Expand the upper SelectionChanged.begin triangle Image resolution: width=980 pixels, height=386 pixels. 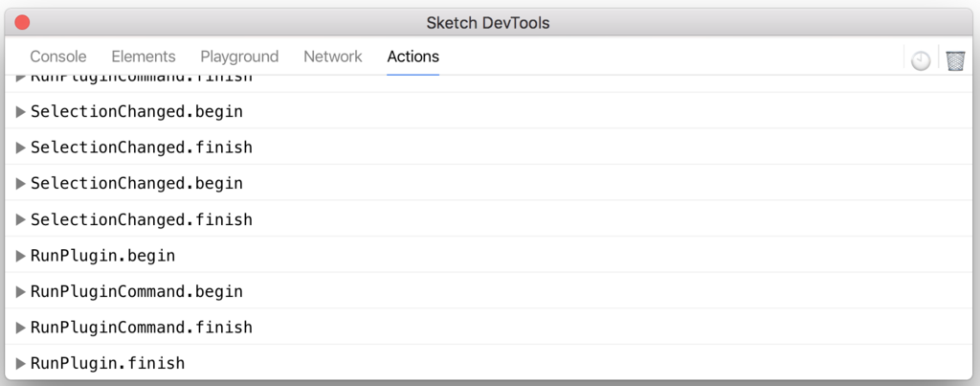coord(21,112)
